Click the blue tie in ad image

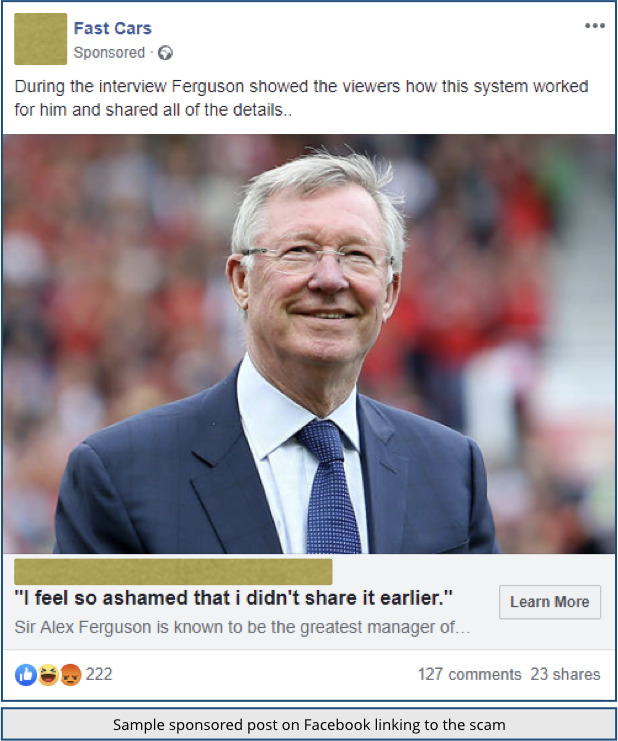(x=329, y=487)
